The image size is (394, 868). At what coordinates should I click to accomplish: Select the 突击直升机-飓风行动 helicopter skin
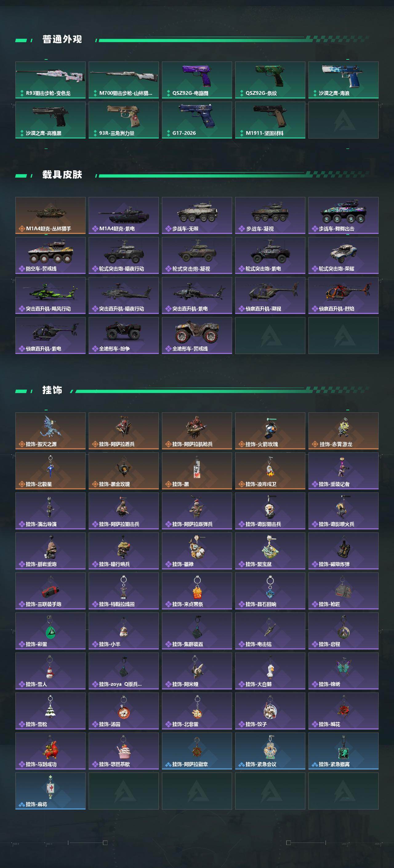click(50, 295)
